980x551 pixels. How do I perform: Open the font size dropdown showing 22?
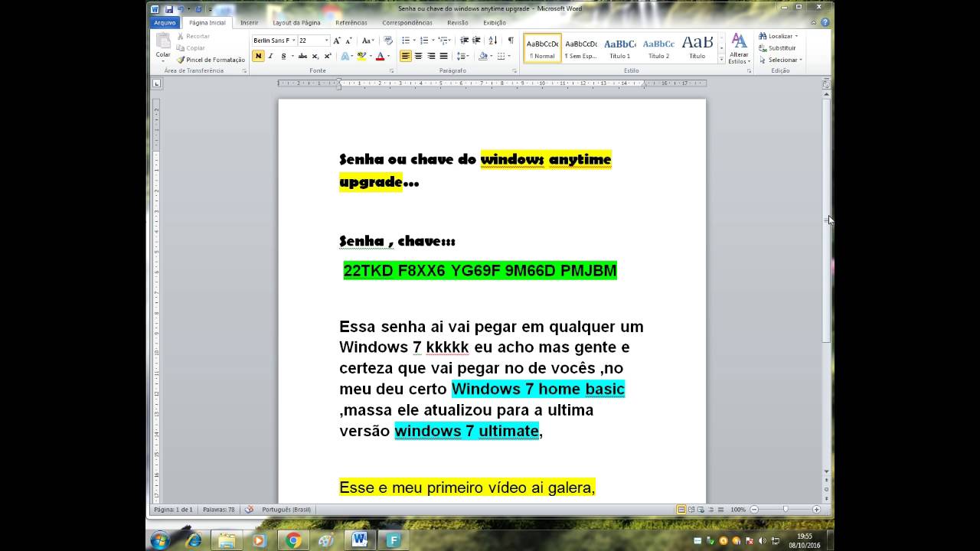tap(326, 41)
